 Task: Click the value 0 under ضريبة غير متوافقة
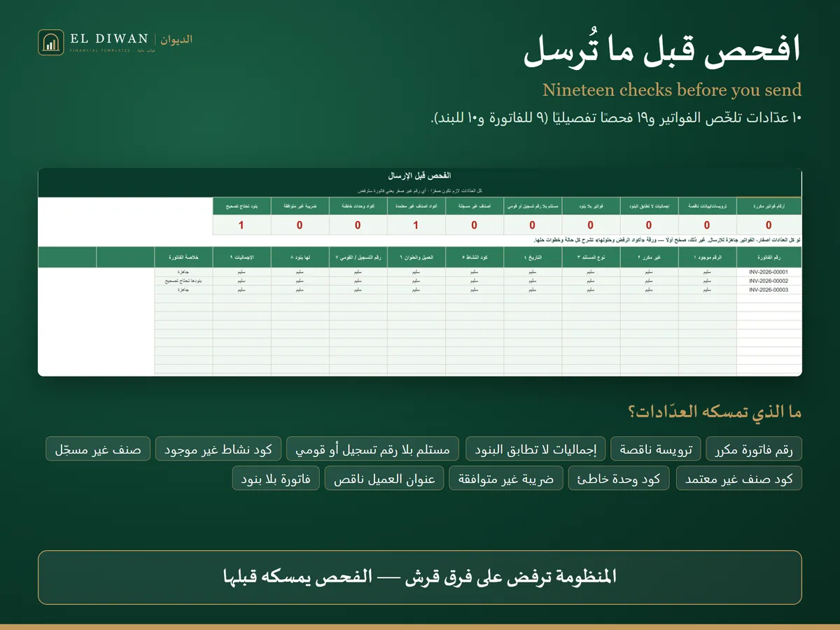(300, 225)
